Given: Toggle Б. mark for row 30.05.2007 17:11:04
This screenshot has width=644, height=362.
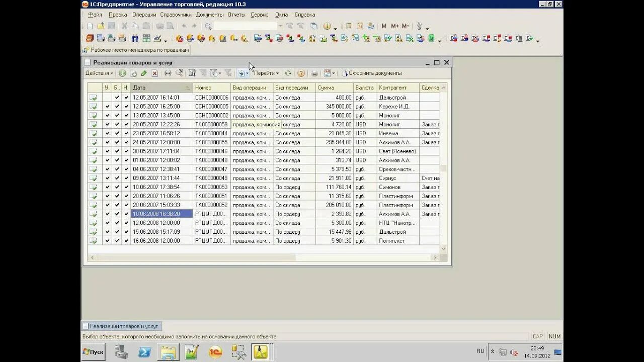Looking at the screenshot, I should [x=117, y=151].
